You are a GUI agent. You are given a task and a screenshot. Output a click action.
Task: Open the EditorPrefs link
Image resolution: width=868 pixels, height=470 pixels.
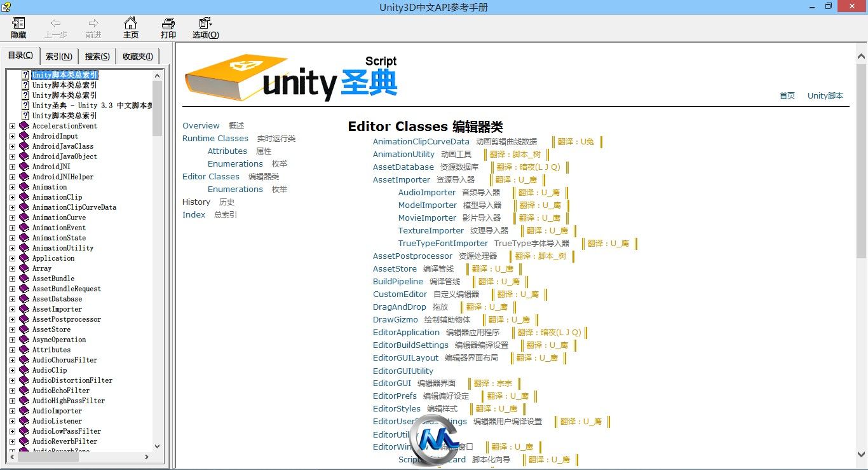[395, 396]
